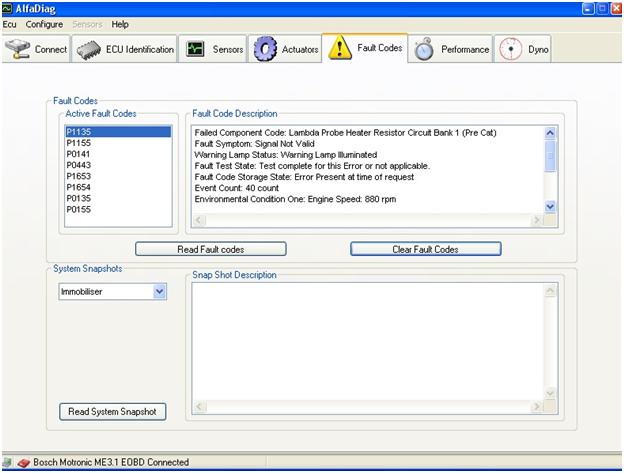Viewport: 624px width, 473px height.
Task: Click Read System Snapshot button
Action: tap(112, 411)
